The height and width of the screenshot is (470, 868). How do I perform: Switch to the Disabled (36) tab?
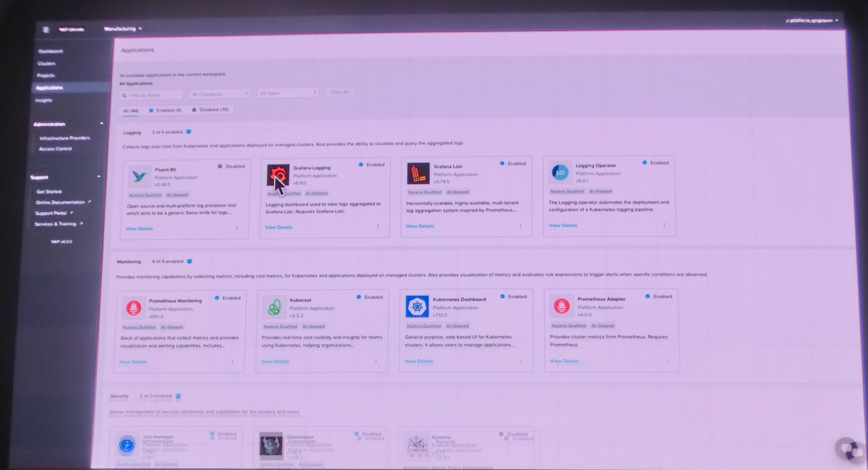coord(210,109)
